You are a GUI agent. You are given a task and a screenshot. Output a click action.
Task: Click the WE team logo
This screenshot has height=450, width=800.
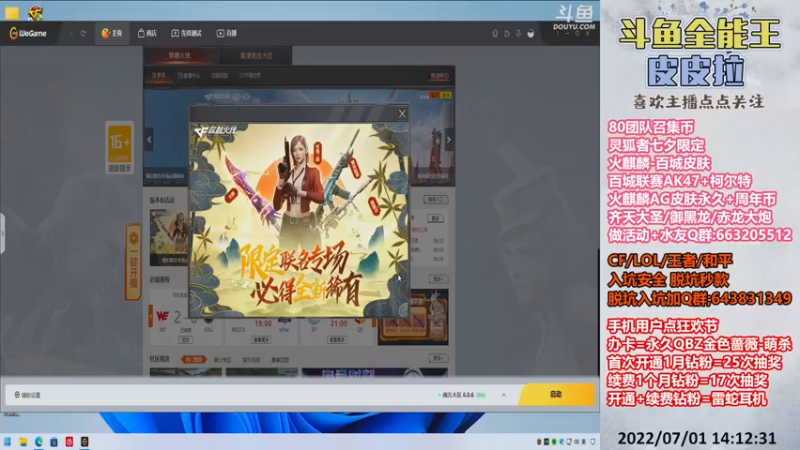tap(163, 317)
